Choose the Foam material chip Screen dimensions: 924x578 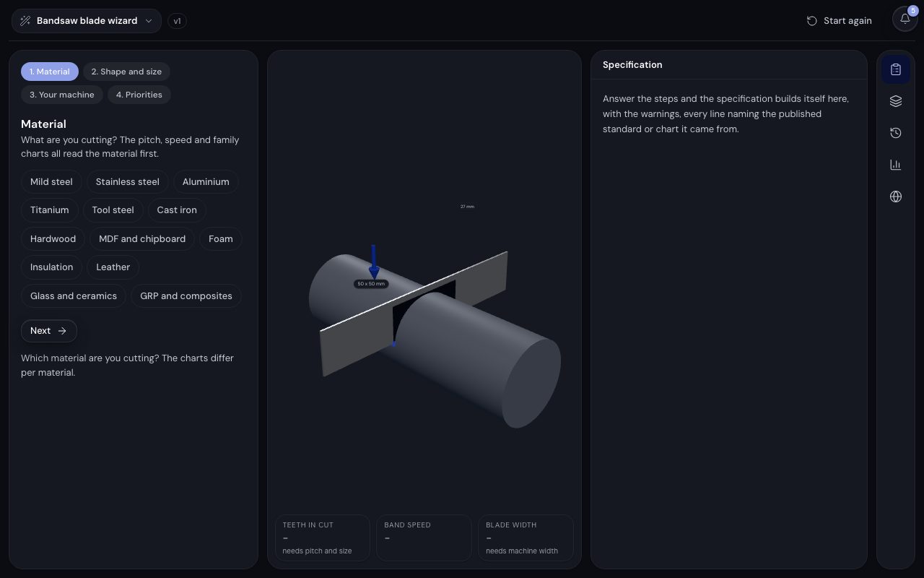[x=221, y=239]
